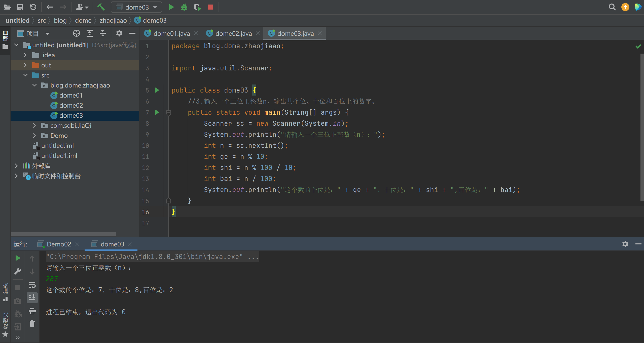Click the green Run button in top toolbar
The image size is (644, 343).
171,7
